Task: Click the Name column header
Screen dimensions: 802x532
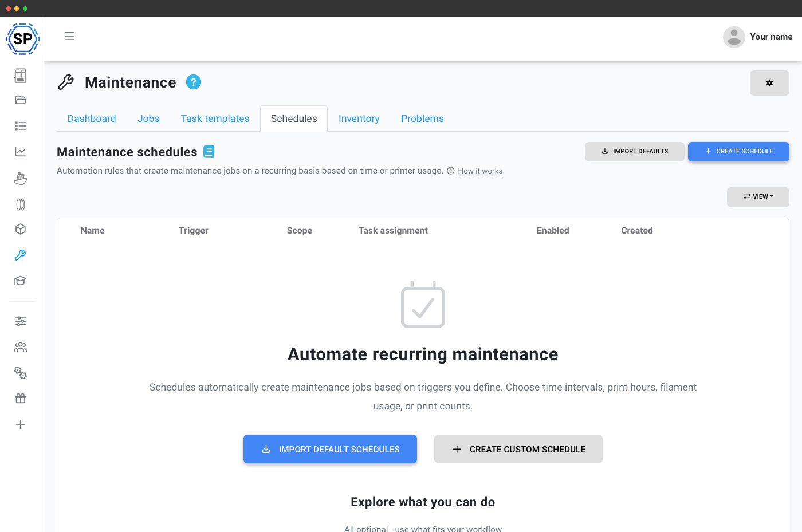Action: pos(93,230)
